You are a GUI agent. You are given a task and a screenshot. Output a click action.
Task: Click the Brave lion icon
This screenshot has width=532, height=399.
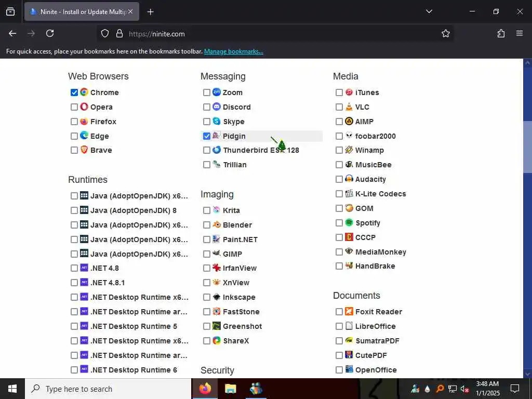(84, 150)
